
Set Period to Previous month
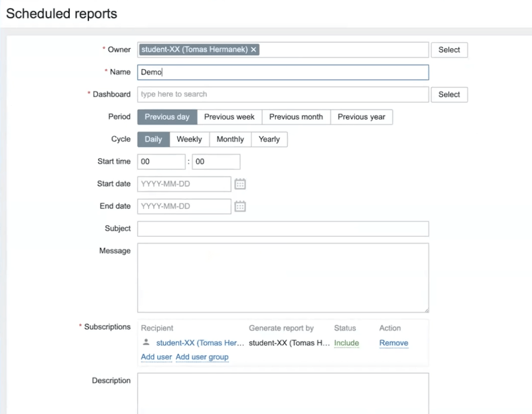click(x=296, y=117)
